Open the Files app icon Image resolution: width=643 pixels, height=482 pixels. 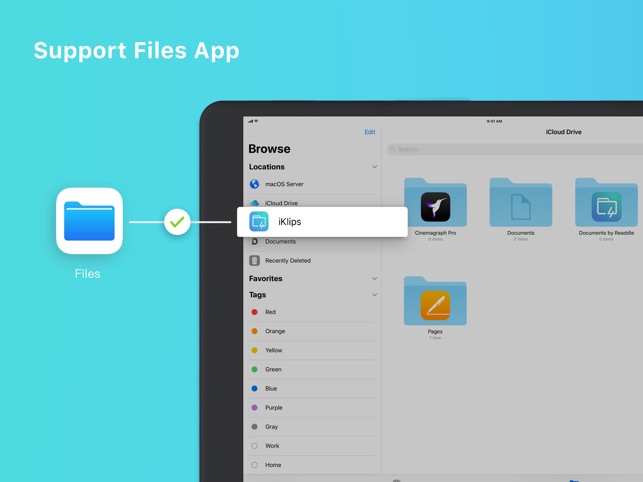coord(89,221)
